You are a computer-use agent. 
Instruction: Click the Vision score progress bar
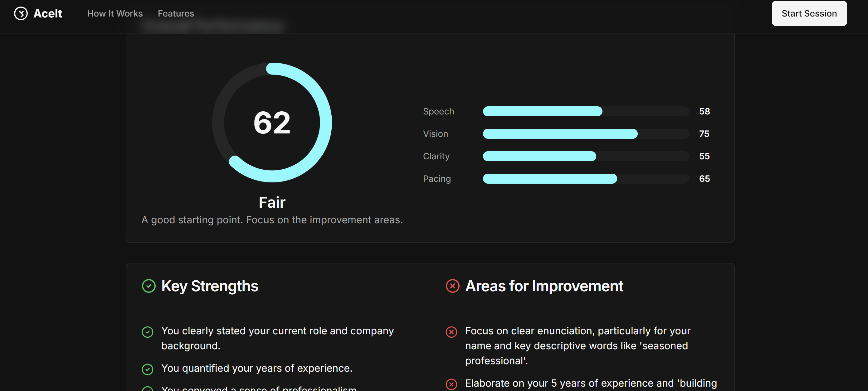pyautogui.click(x=586, y=134)
